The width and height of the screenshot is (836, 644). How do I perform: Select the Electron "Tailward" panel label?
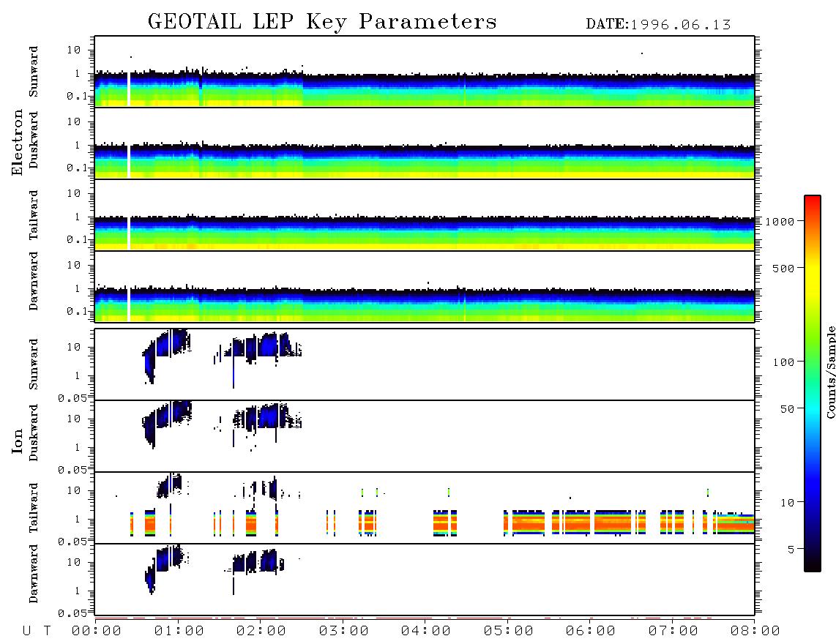[34, 215]
